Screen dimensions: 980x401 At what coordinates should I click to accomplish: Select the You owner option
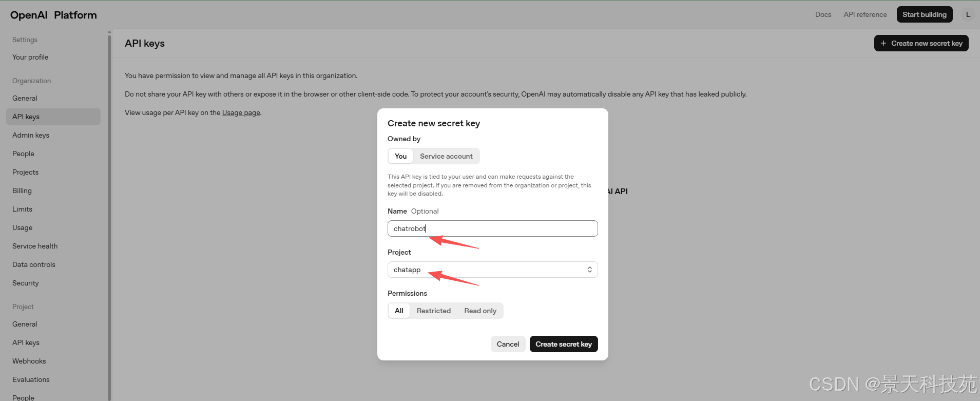[400, 156]
